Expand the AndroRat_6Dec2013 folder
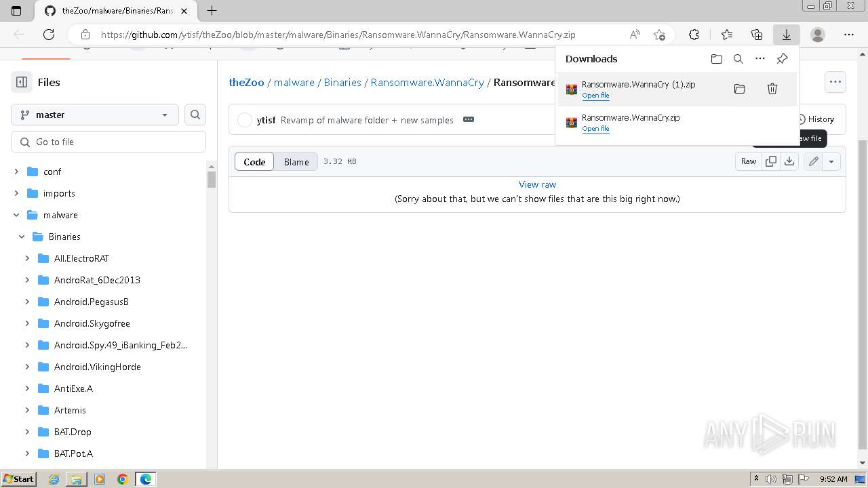The width and height of the screenshot is (868, 488). (27, 280)
